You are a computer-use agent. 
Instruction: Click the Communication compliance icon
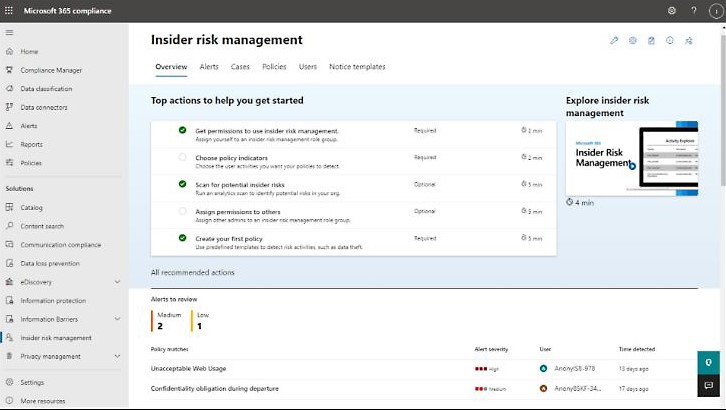pos(9,244)
